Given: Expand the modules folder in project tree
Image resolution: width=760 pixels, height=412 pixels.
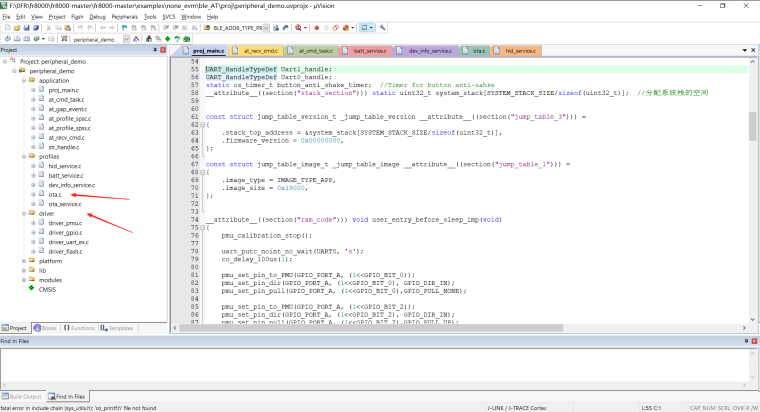Looking at the screenshot, I should (x=23, y=280).
